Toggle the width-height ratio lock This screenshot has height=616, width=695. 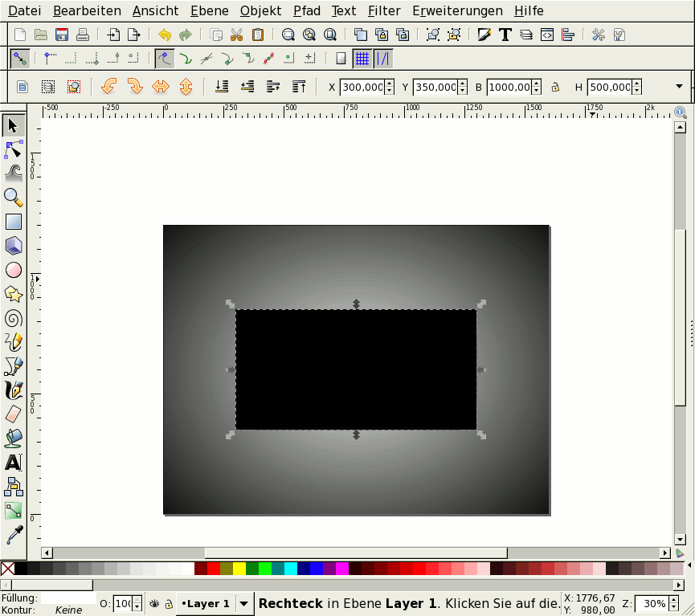click(554, 87)
